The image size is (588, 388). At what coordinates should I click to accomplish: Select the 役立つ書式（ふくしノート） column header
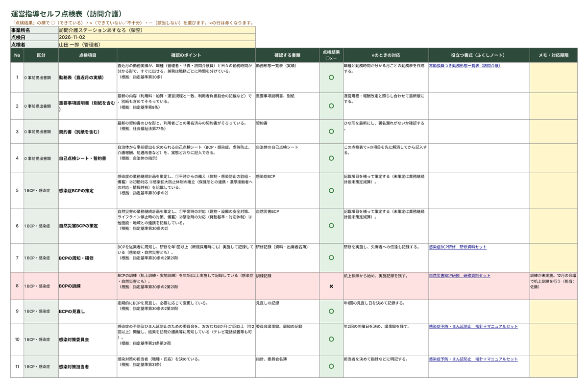click(x=479, y=55)
